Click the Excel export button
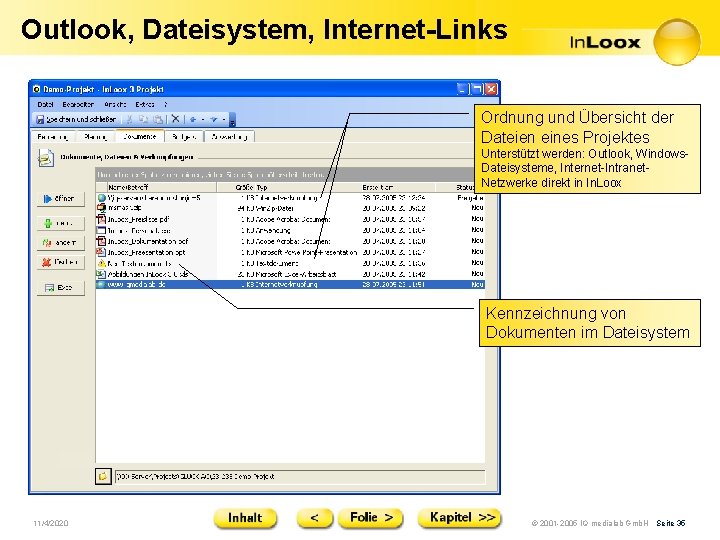This screenshot has width=720, height=540. click(x=61, y=288)
